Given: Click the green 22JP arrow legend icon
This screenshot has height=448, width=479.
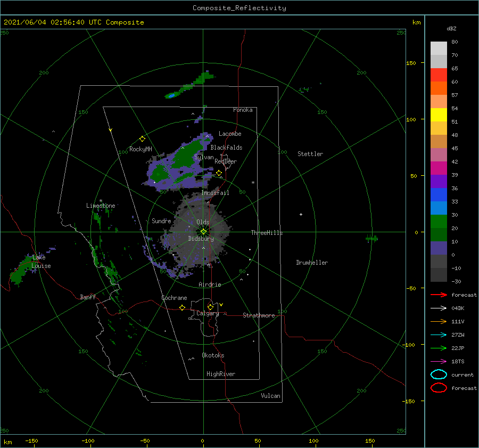Looking at the screenshot, I should 439,348.
